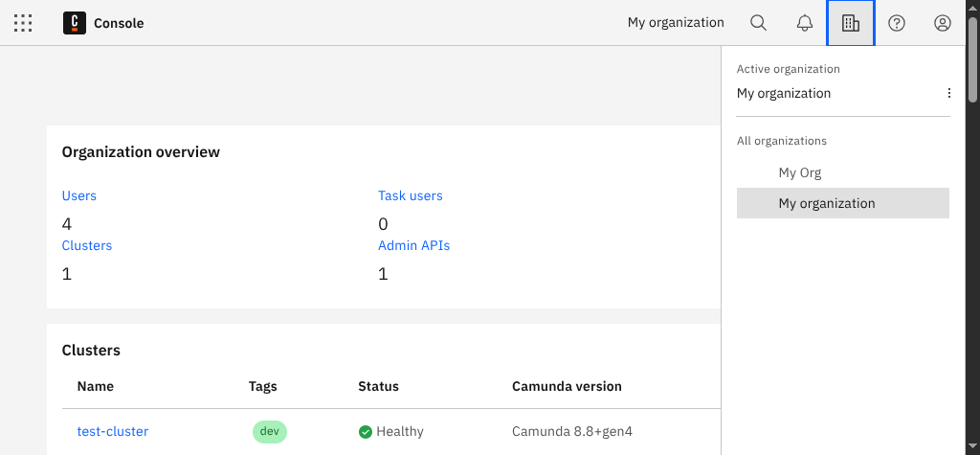This screenshot has width=980, height=455.
Task: Open the test-cluster link
Action: point(113,431)
